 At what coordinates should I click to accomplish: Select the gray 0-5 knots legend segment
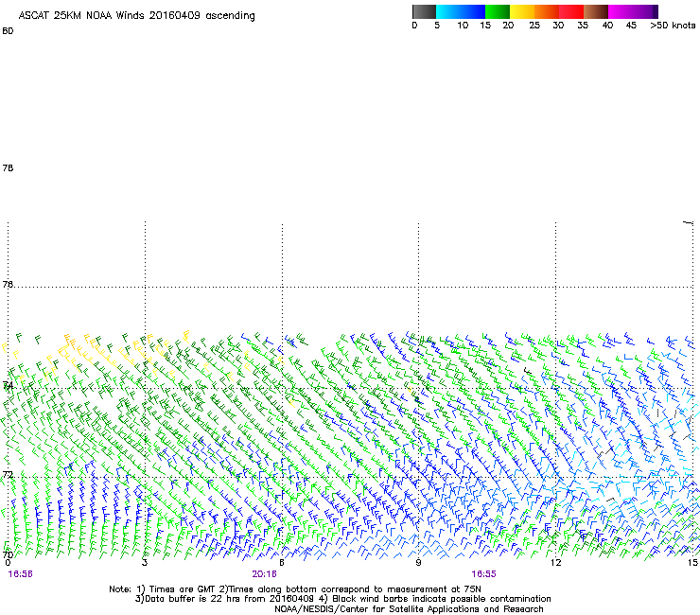pyautogui.click(x=424, y=11)
